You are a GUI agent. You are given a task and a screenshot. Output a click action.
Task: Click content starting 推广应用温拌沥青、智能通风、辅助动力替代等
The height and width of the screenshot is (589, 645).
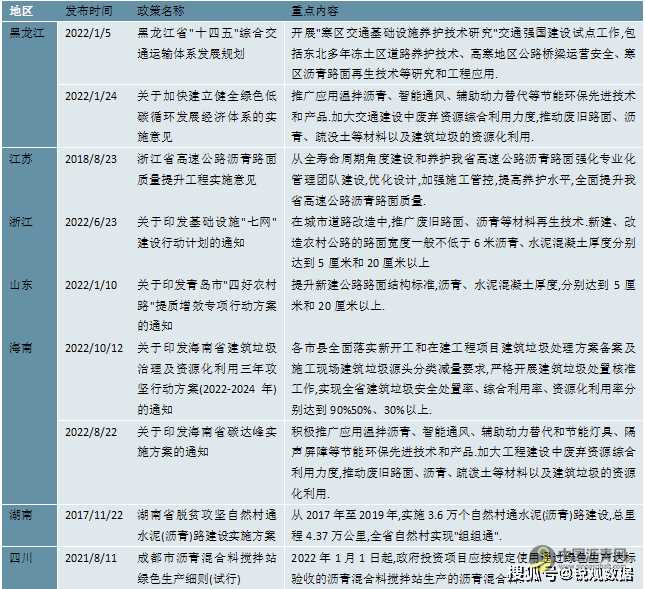click(x=463, y=116)
